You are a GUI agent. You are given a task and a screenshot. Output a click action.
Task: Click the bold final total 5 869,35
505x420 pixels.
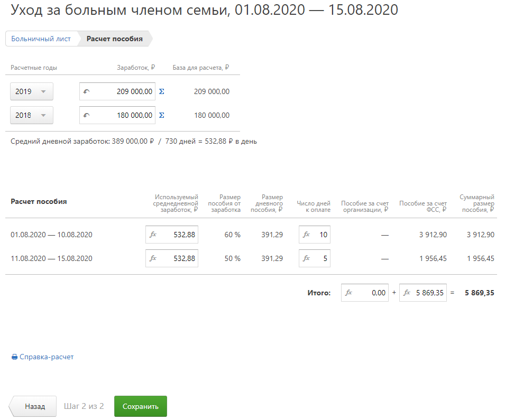pos(480,293)
